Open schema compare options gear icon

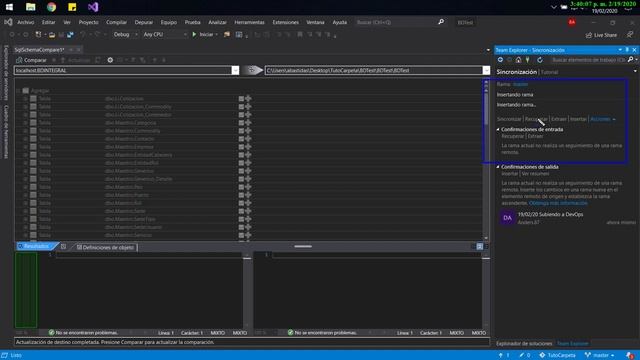coord(110,60)
